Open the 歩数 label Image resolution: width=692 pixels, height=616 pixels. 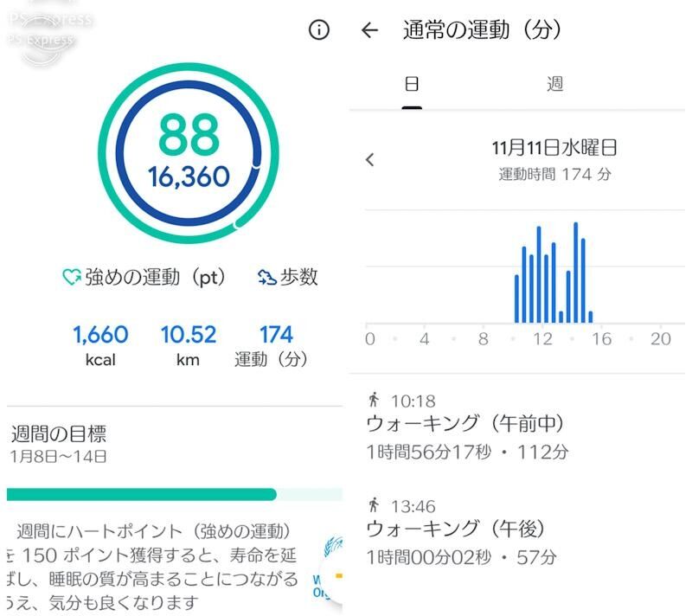(299, 277)
